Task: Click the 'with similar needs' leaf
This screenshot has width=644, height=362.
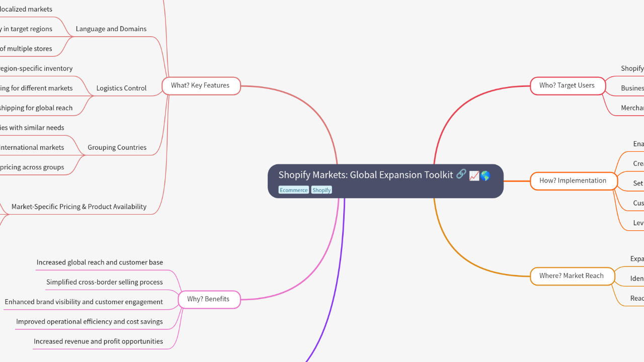Action: [x=32, y=128]
